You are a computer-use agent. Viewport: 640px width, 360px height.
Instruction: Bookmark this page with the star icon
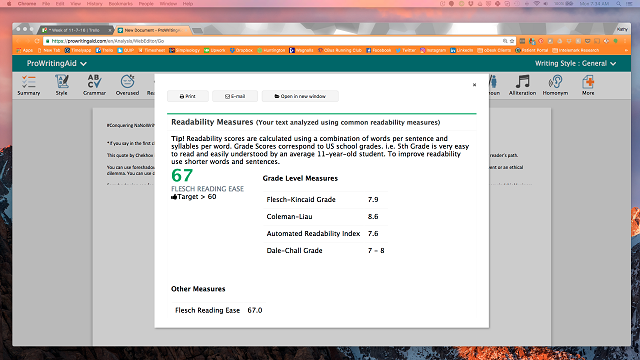[x=512, y=41]
